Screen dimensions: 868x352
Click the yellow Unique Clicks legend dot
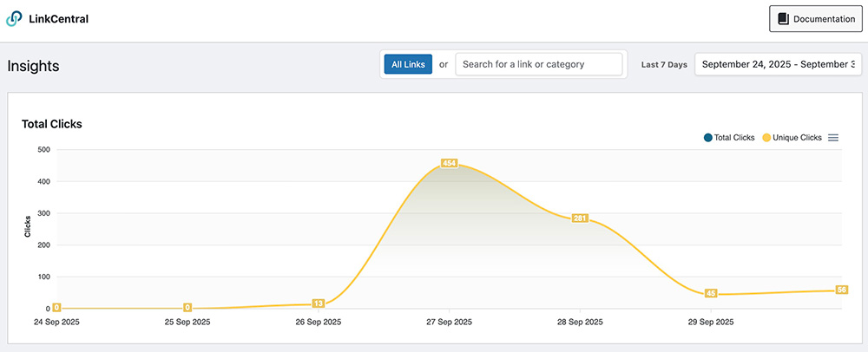(766, 138)
